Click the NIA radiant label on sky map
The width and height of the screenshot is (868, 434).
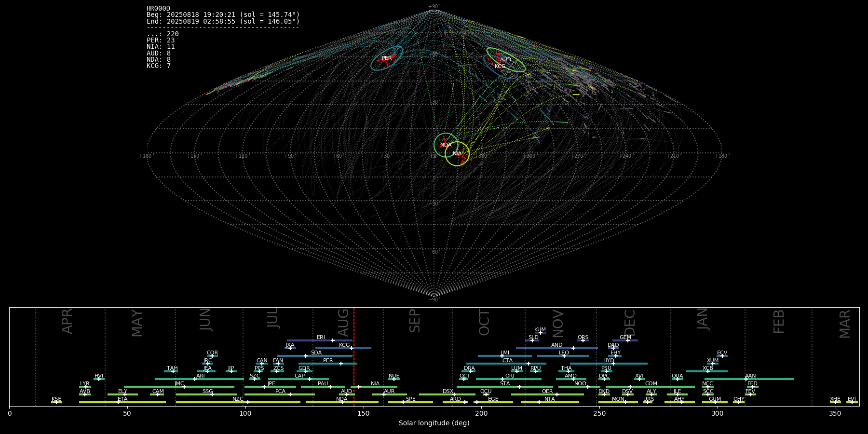tap(457, 154)
